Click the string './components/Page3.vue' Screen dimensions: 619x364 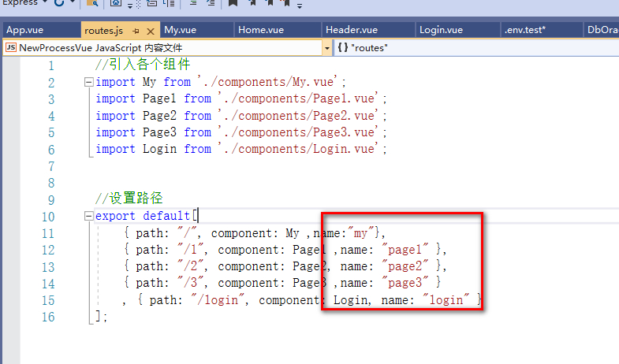[x=299, y=132]
